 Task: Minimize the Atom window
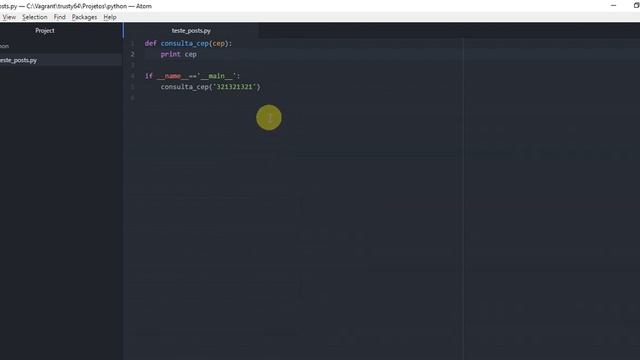click(613, 5)
